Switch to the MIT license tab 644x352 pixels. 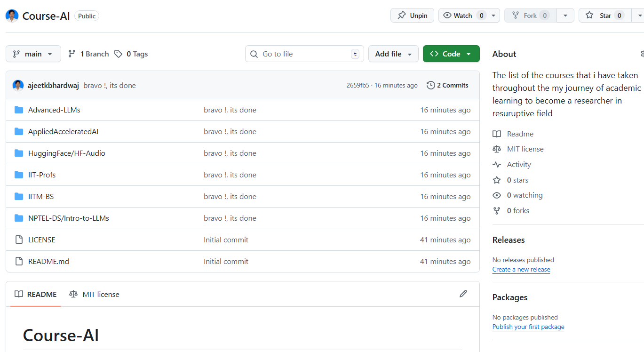pos(94,294)
